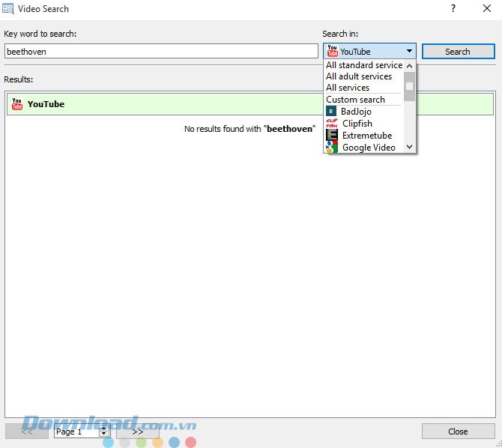502x448 pixels.
Task: Select Clipfish from the service list
Action: click(357, 124)
